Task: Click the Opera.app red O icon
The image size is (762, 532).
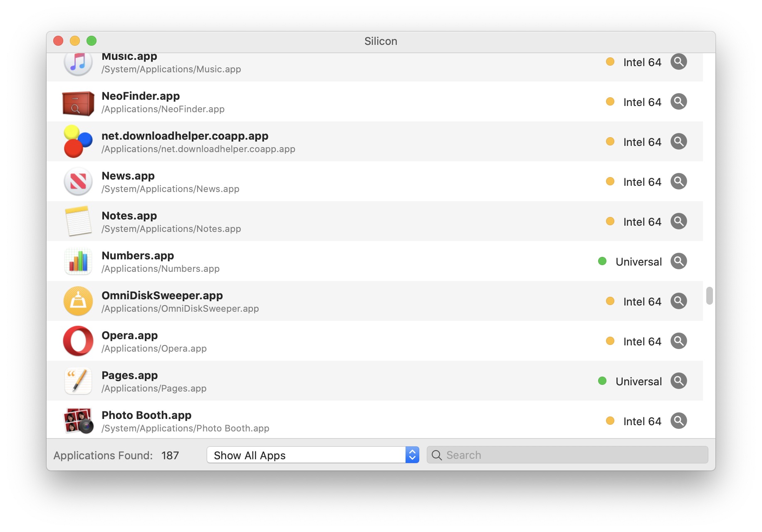Action: (78, 341)
